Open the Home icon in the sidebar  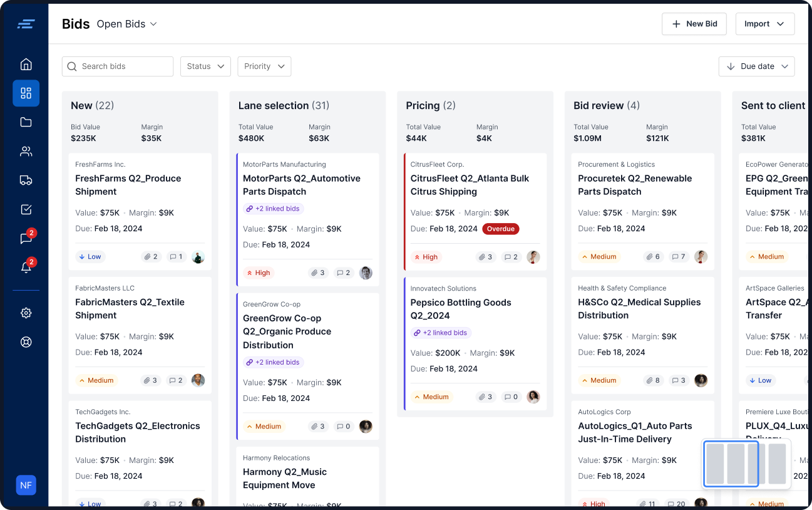point(26,64)
